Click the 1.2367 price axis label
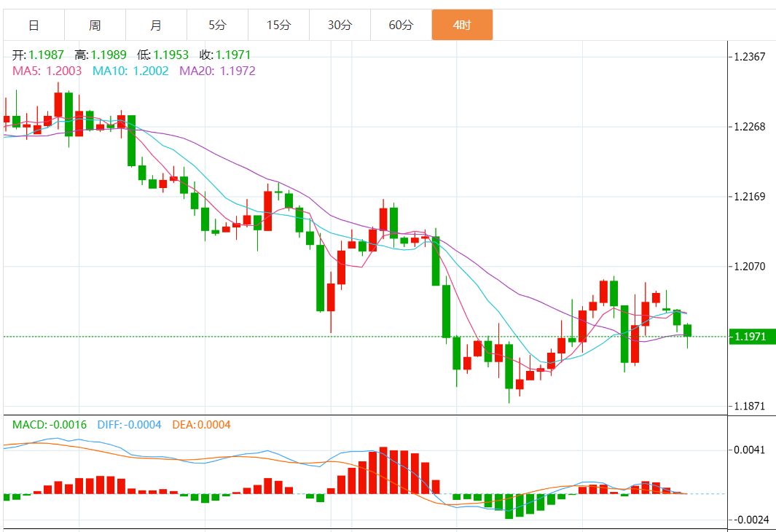 [749, 57]
